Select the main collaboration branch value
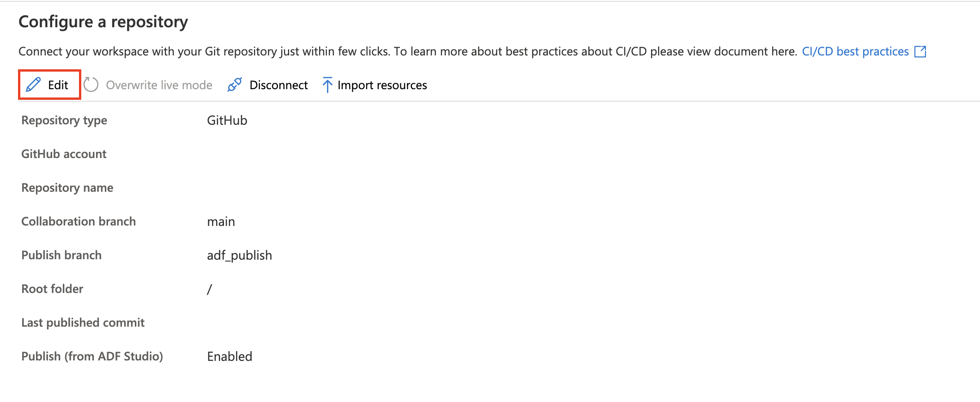Viewport: 980px width, 402px height. click(221, 221)
